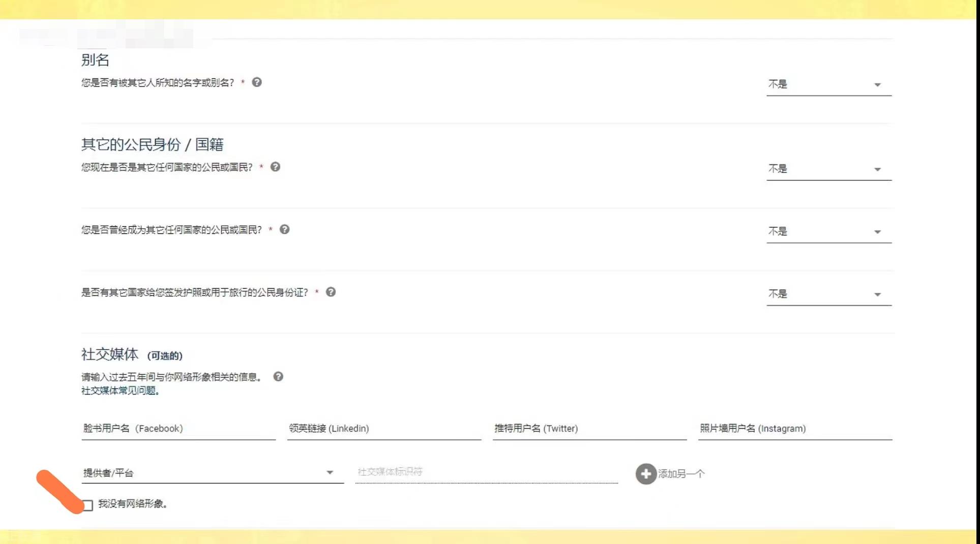
Task: Click the 添加另一个 button
Action: (x=680, y=473)
